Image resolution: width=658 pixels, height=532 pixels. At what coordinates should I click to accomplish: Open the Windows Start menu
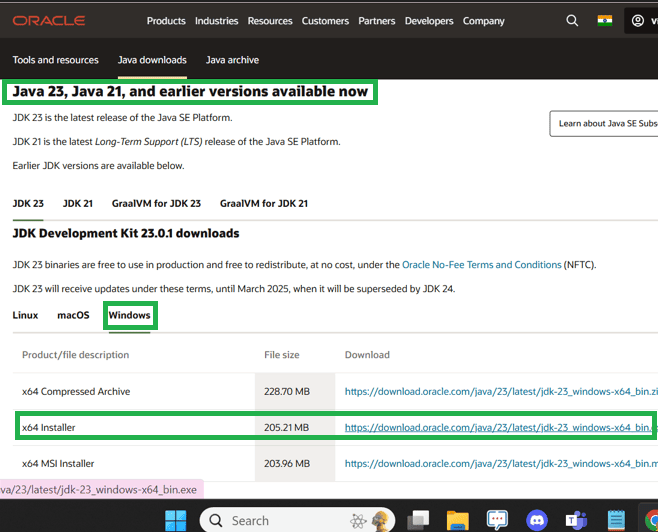tap(175, 520)
